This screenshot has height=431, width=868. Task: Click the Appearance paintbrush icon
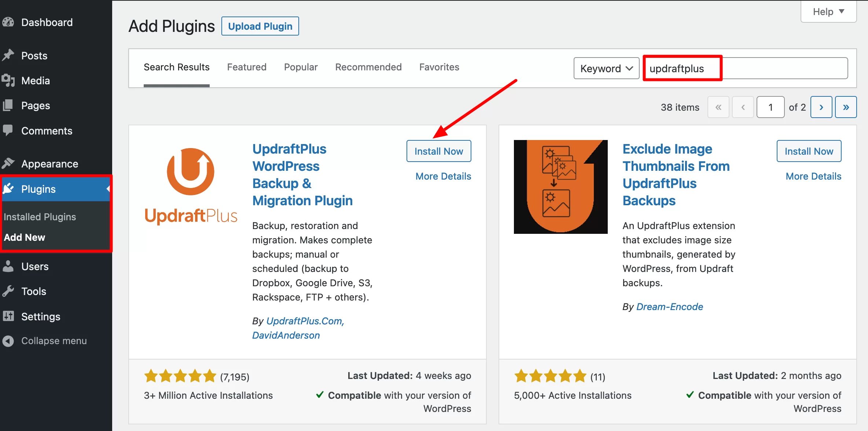coord(8,163)
